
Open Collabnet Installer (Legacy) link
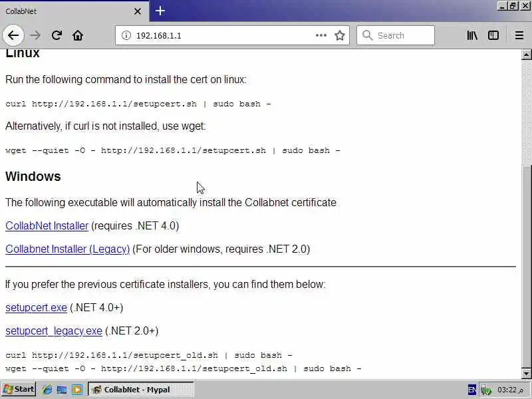68,249
